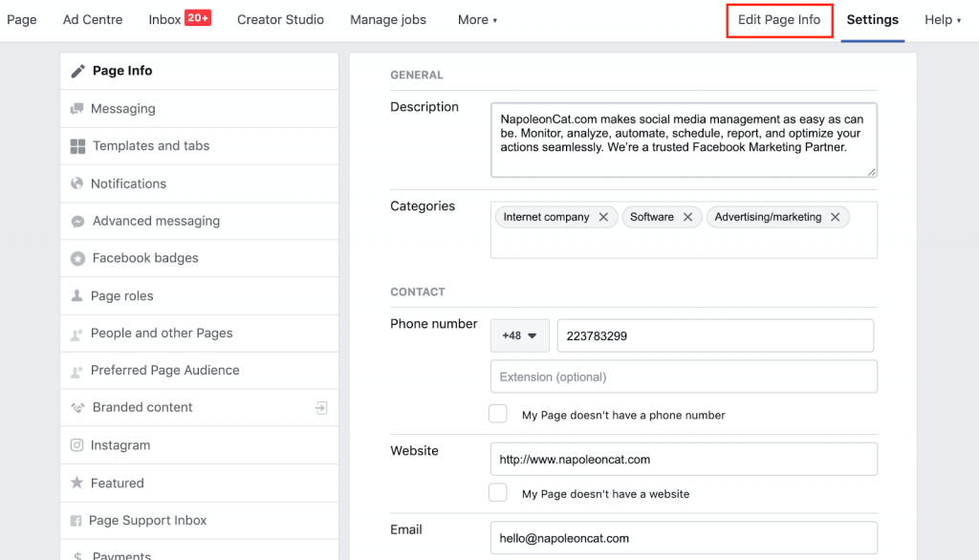This screenshot has width=979, height=560.
Task: Check 'My Page doesn't have a phone number'
Action: click(497, 414)
